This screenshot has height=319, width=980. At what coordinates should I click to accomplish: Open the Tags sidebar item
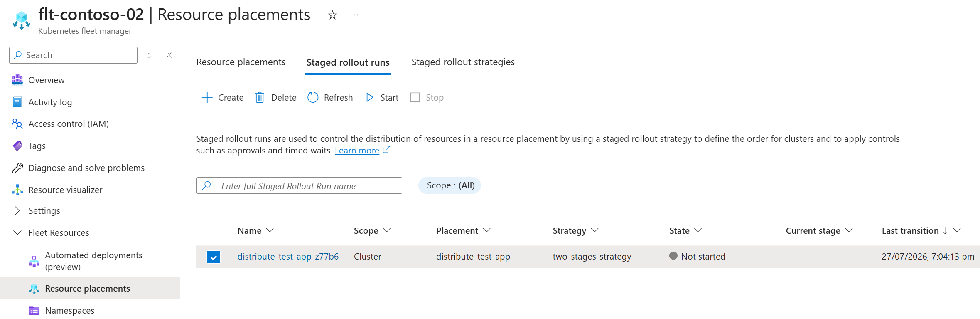[x=37, y=146]
